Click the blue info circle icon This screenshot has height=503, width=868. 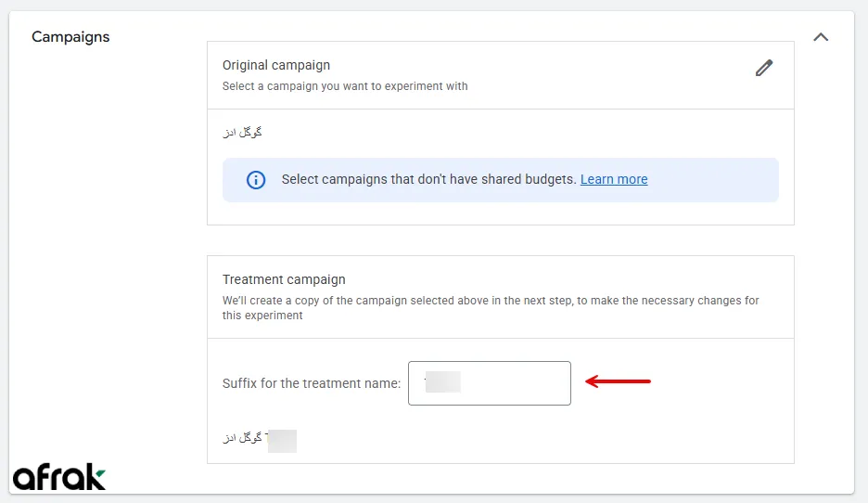click(256, 180)
